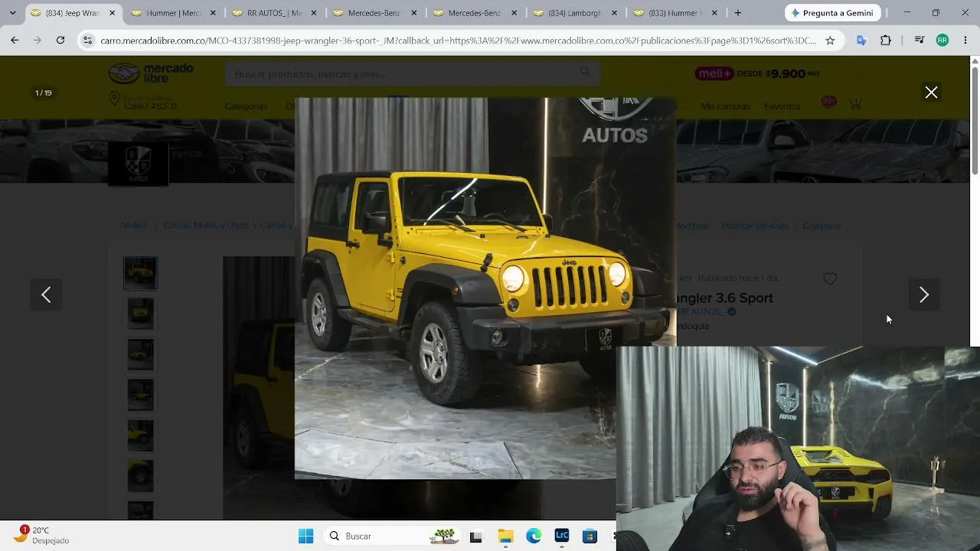Click the "Volver" breadcrumb link
Image resolution: width=980 pixels, height=551 pixels.
pyautogui.click(x=135, y=226)
